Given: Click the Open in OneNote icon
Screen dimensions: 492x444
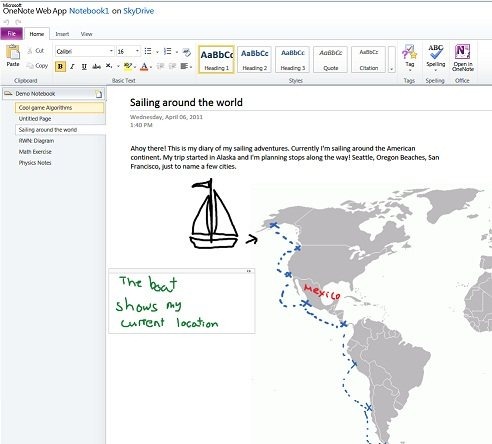Looking at the screenshot, I should point(463,57).
